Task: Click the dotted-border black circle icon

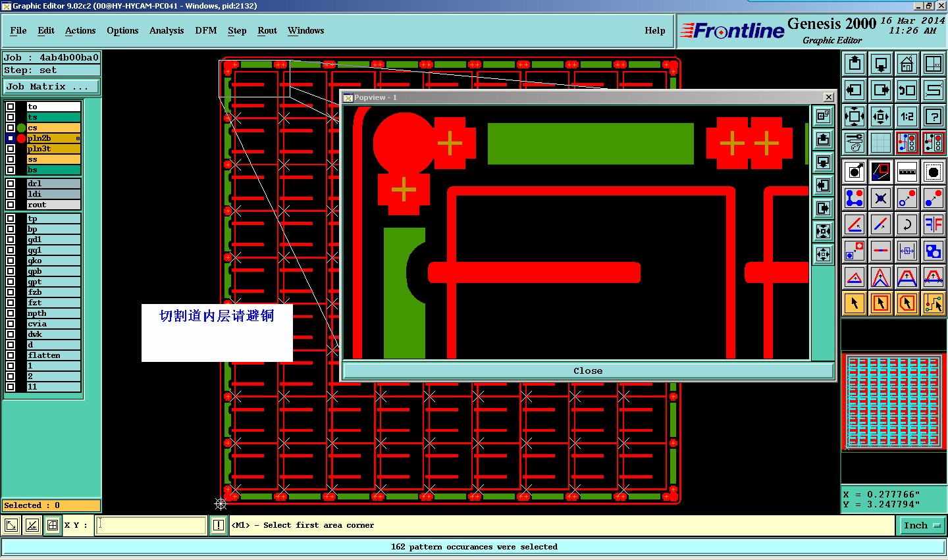Action: (934, 172)
